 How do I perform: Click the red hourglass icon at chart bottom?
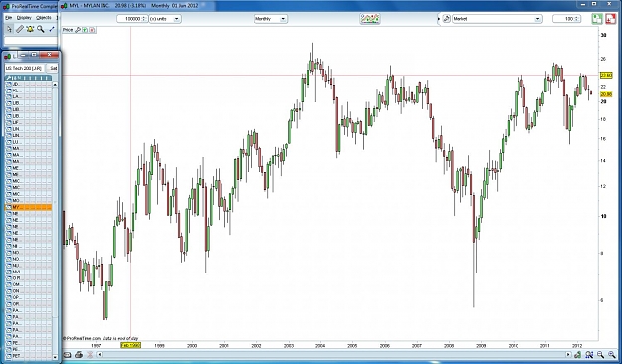coord(90,354)
